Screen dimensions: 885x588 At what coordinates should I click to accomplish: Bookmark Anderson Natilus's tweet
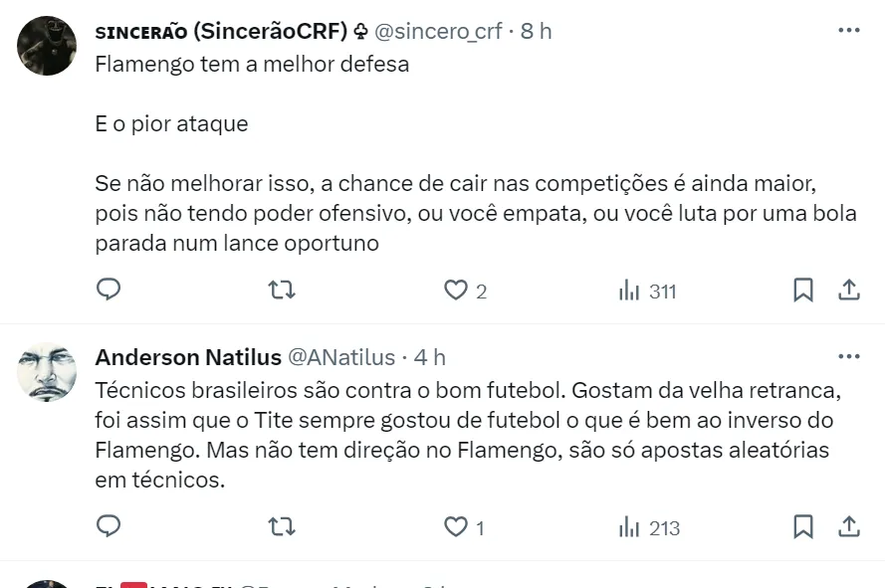coord(803,526)
